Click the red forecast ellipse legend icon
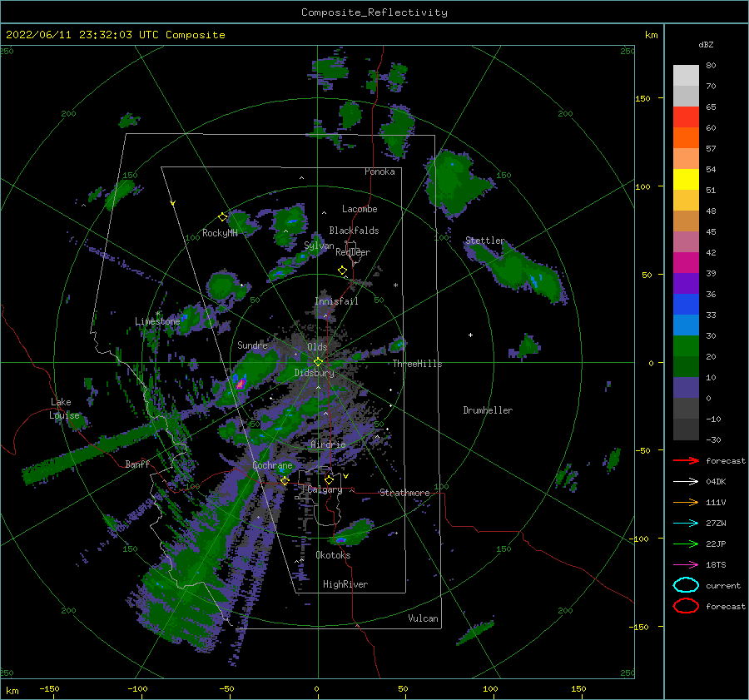Viewport: 749px width, 700px height. click(686, 606)
